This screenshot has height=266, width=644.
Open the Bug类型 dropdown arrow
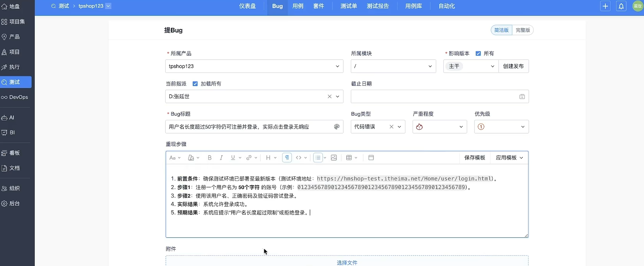400,127
